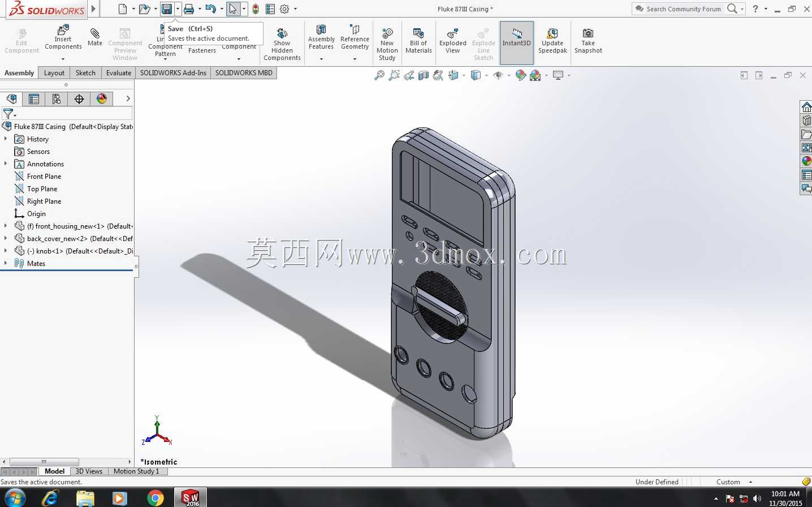
Task: Select Right Plane in tree
Action: [x=44, y=201]
